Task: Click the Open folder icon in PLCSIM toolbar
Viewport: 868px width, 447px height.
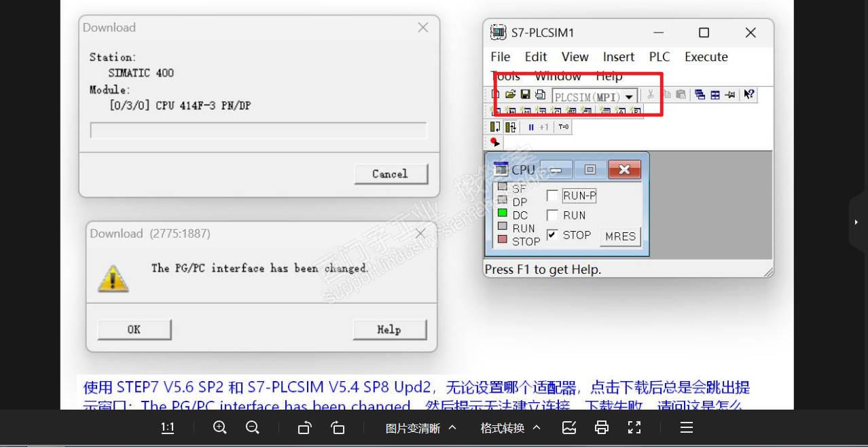Action: point(511,95)
